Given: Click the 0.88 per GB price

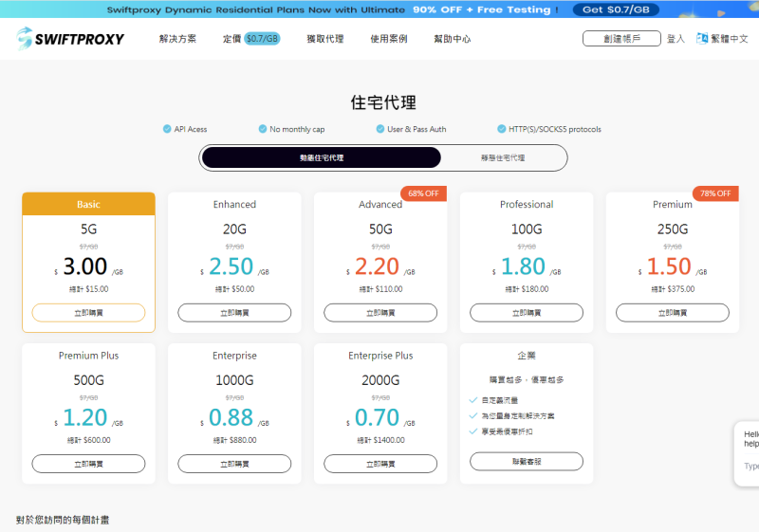Looking at the screenshot, I should pos(231,417).
